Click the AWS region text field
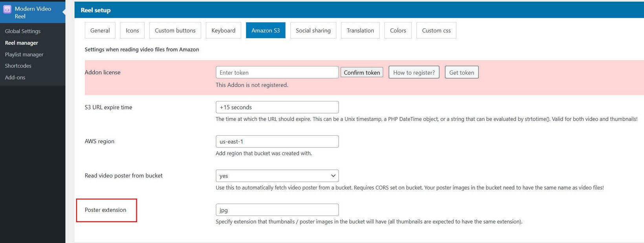The image size is (644, 243). (277, 142)
